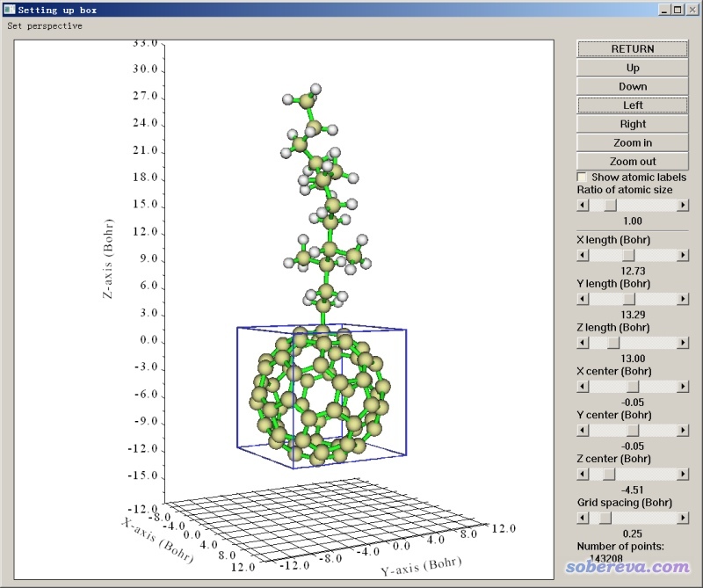The height and width of the screenshot is (588, 703).
Task: Click the Z length value 13.00
Action: coord(633,359)
